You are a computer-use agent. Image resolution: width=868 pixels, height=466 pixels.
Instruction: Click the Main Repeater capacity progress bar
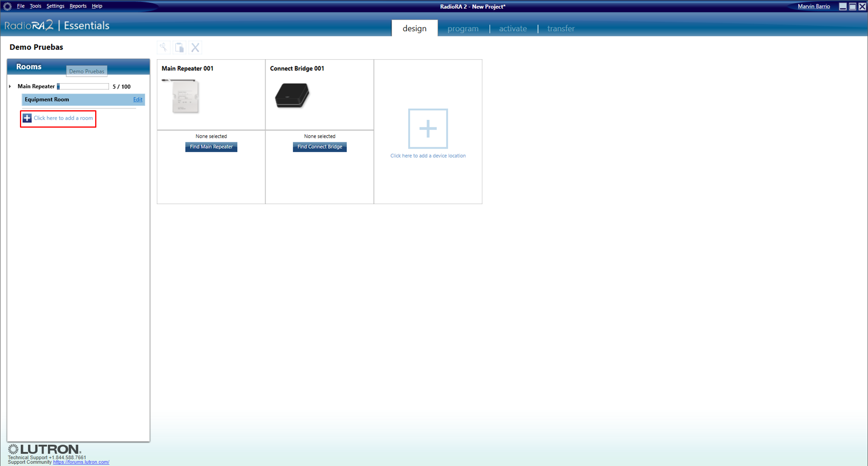pyautogui.click(x=83, y=86)
